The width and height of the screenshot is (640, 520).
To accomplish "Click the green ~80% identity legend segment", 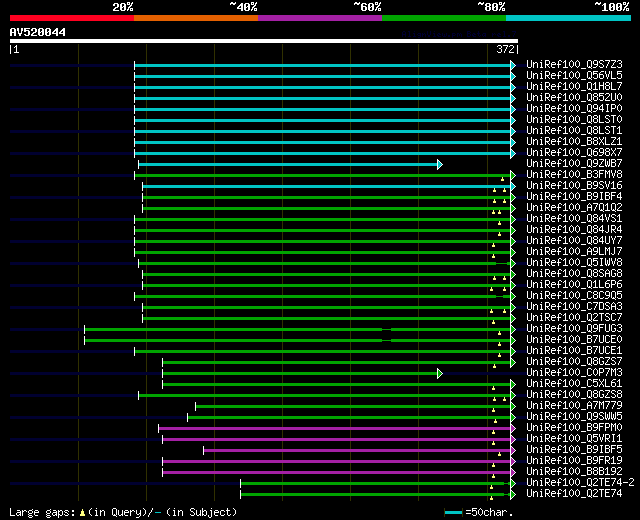I will pos(444,18).
